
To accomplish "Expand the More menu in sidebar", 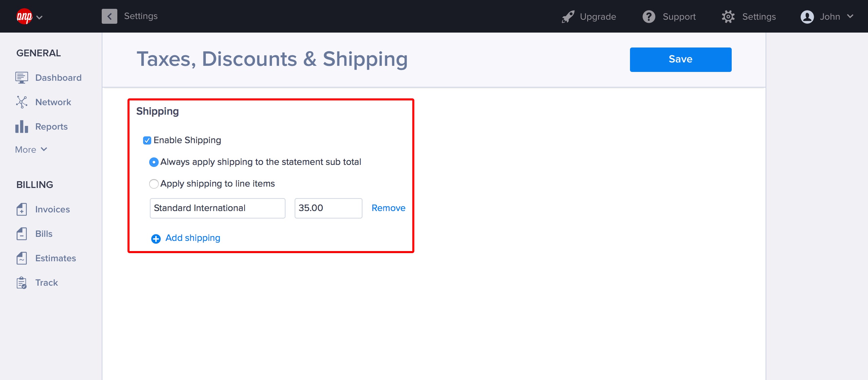I will pos(31,150).
